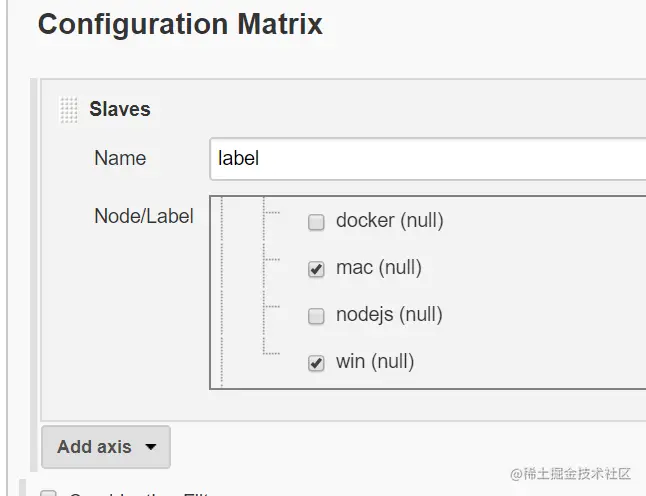Check the docker (null) checkbox

pyautogui.click(x=316, y=222)
